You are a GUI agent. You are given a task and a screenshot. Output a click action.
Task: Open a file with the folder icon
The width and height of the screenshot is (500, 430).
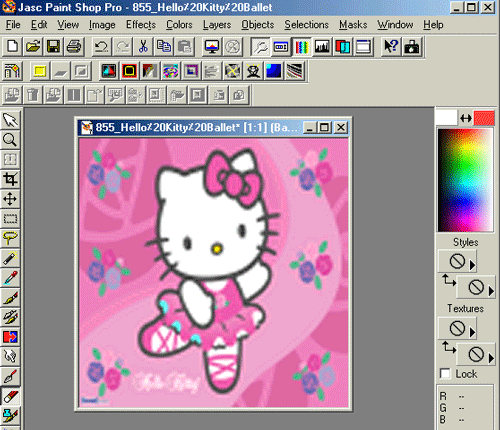pyautogui.click(x=33, y=46)
